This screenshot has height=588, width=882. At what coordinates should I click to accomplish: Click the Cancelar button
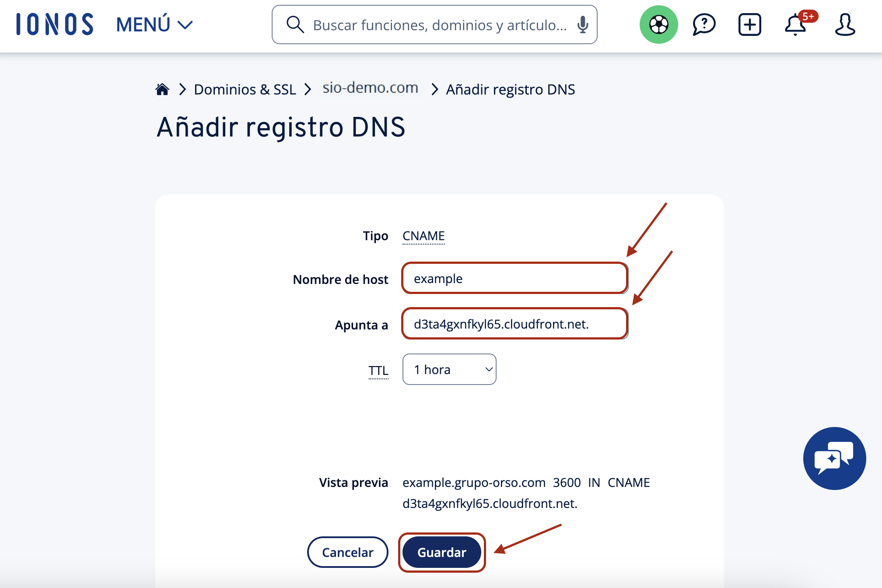(347, 552)
